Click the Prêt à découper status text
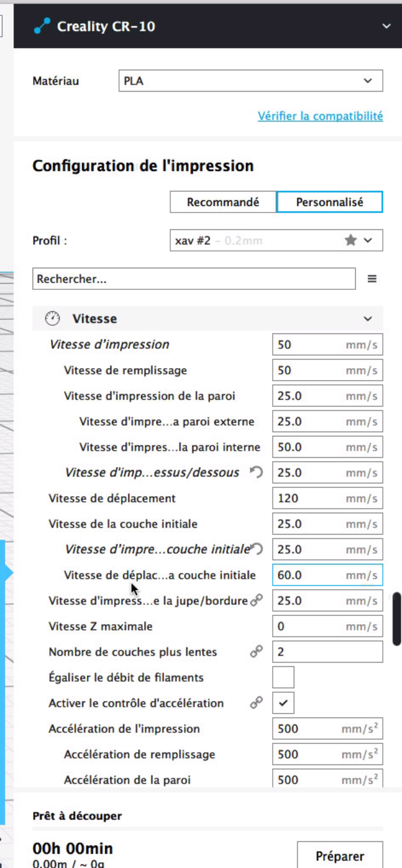 77,816
